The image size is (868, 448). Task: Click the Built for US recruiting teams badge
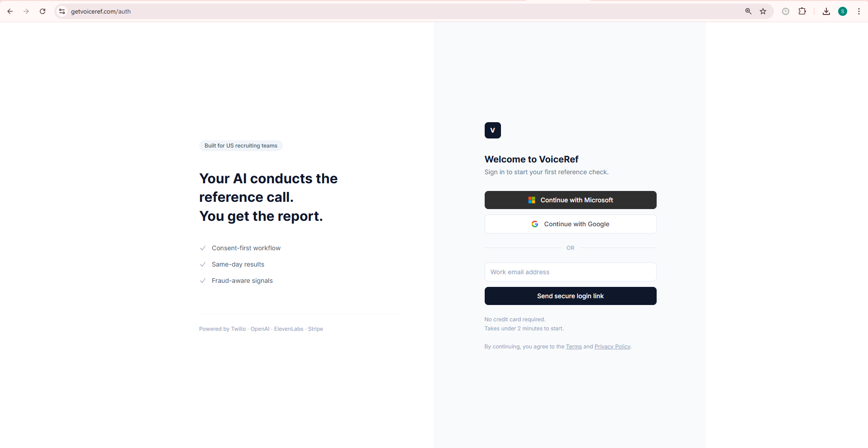tap(241, 146)
